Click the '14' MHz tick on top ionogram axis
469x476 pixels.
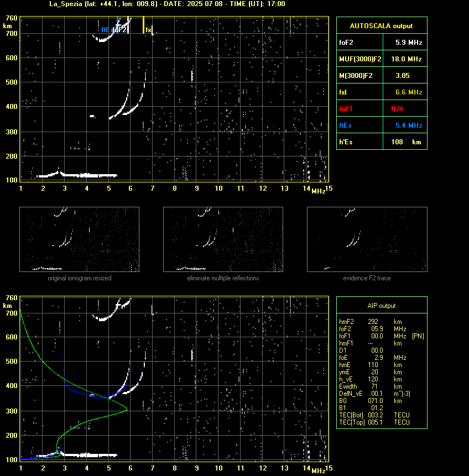tap(306, 189)
